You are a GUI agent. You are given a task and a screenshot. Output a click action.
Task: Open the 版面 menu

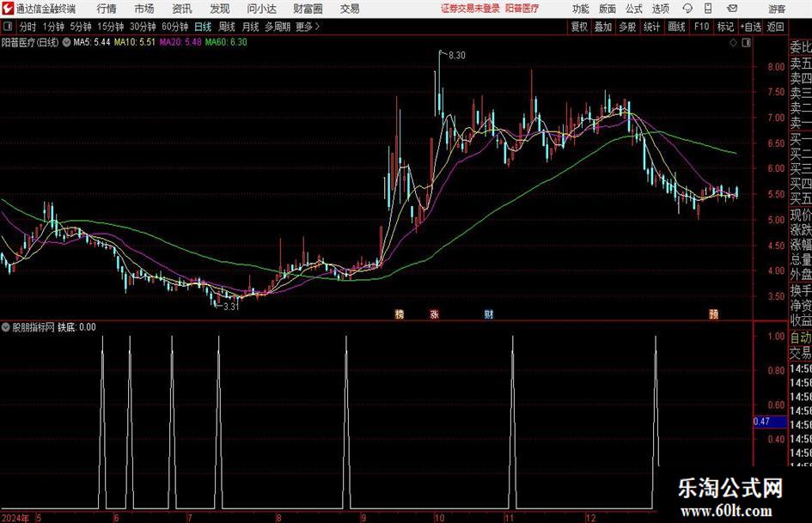pos(607,9)
